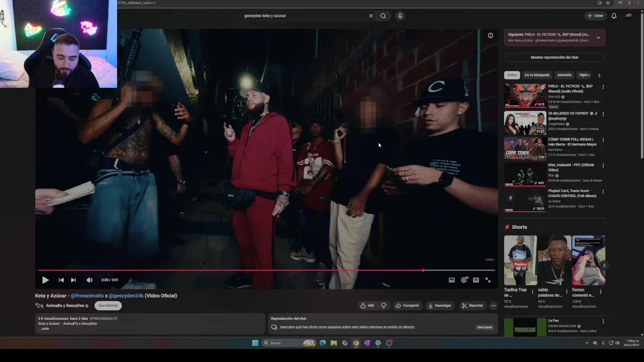Open PIRLO - EL FICTICIO video thumbnail

click(x=525, y=96)
